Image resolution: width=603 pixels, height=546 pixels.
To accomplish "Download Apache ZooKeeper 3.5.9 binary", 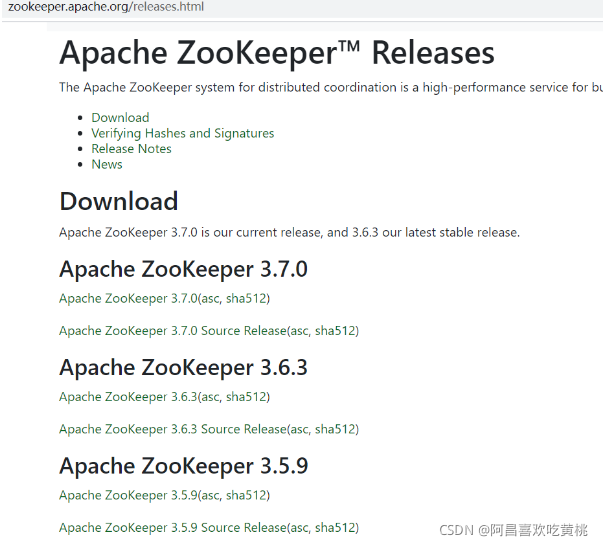I will click(127, 495).
